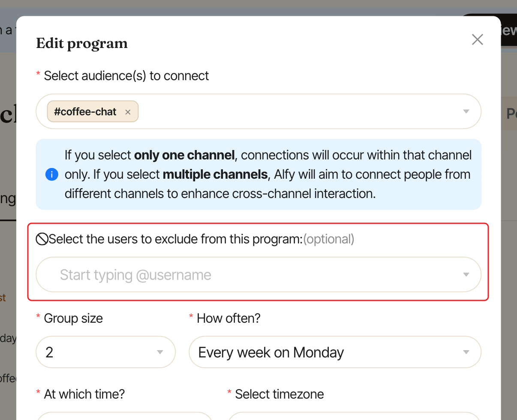The height and width of the screenshot is (420, 517).
Task: Click the blue info icon
Action: 51,174
